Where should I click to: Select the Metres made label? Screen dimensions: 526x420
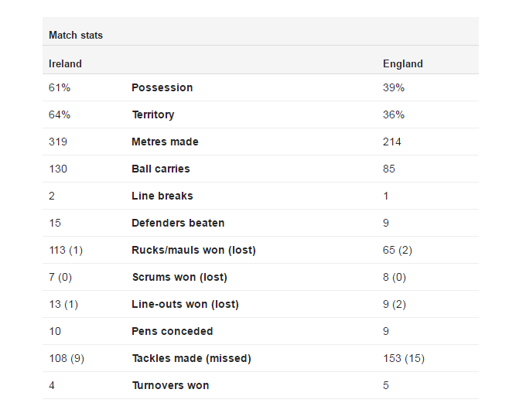tap(165, 142)
